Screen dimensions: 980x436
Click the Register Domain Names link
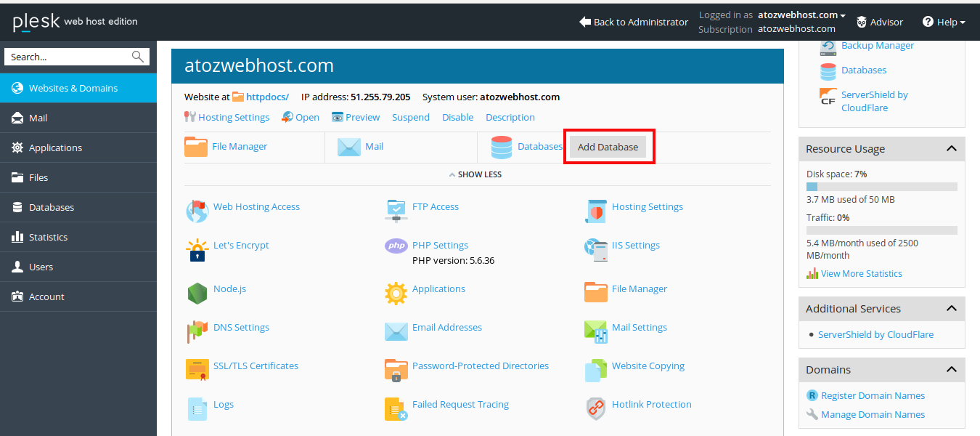873,395
